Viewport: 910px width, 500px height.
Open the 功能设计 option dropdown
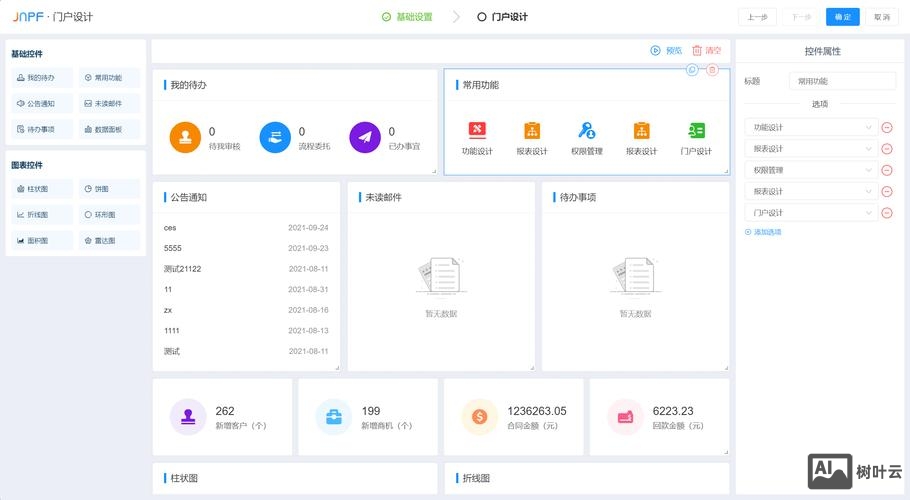(811, 128)
